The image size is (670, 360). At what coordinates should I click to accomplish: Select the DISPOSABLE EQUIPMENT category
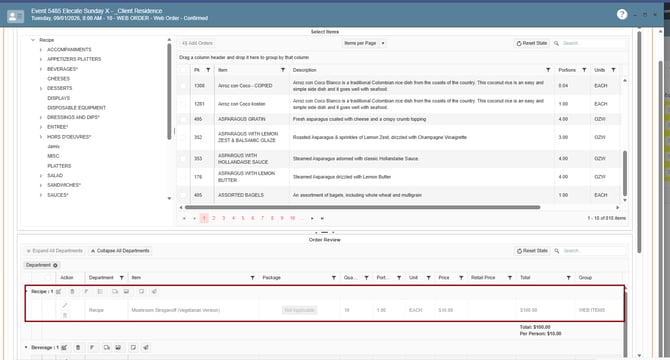[76, 108]
